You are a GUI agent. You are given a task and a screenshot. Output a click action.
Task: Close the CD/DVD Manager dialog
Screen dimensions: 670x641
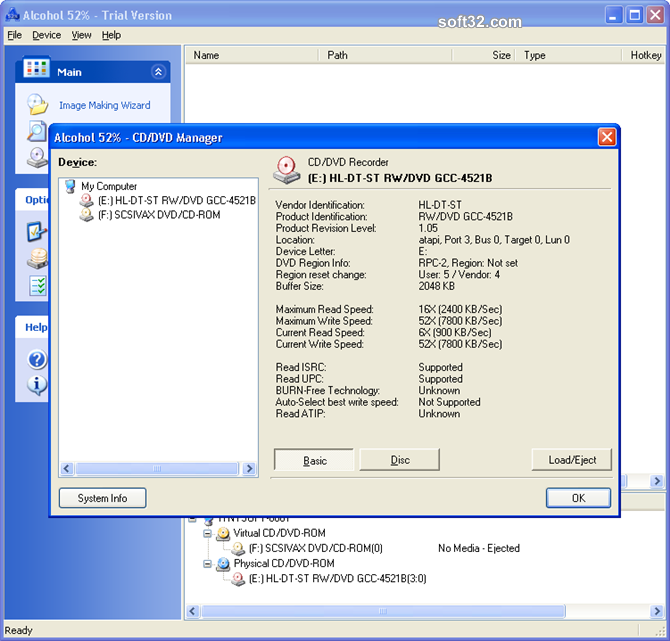pos(607,138)
